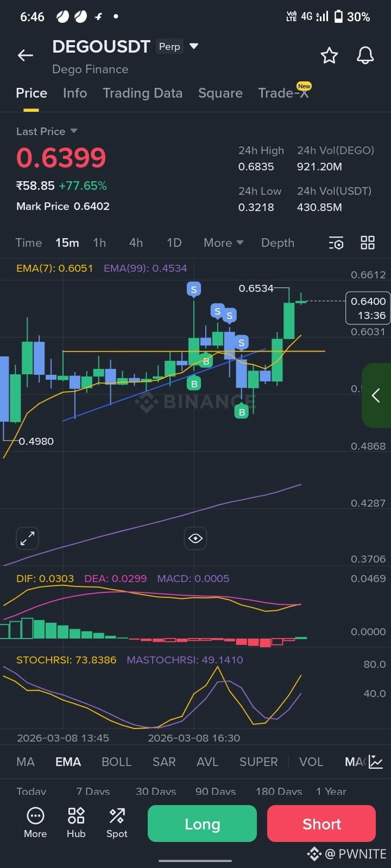
Task: Select 15m timeframe
Action: [x=67, y=242]
